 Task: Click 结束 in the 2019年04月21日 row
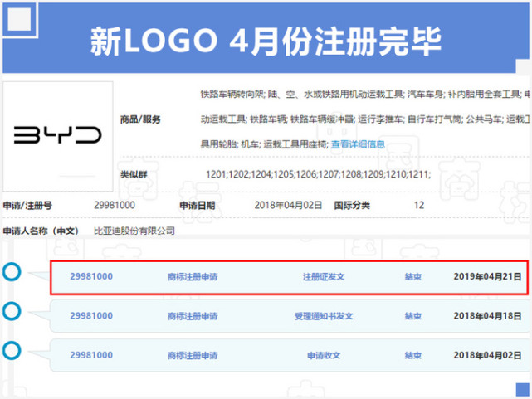[413, 277]
